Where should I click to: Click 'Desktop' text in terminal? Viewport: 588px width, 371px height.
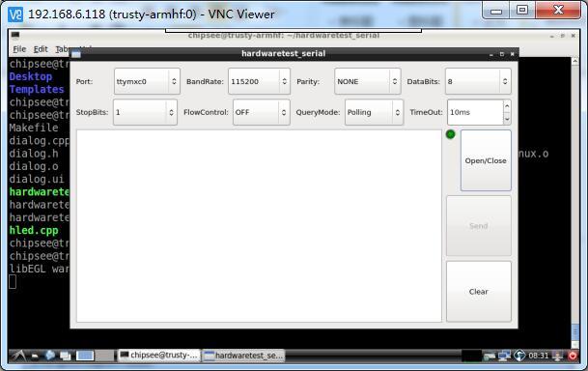[31, 76]
